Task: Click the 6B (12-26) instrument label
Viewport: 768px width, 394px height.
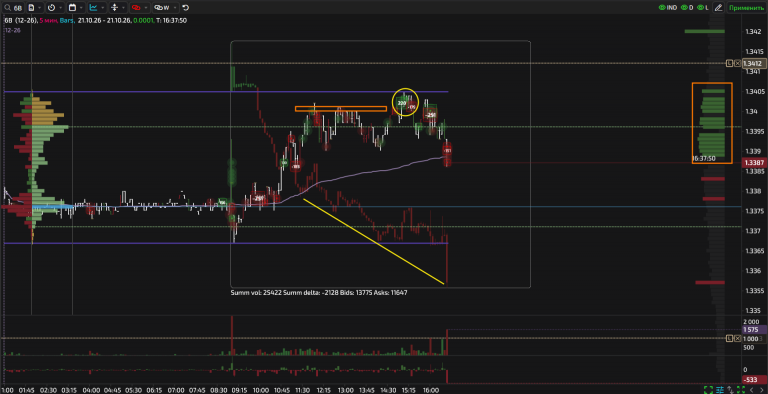Action: (21, 21)
